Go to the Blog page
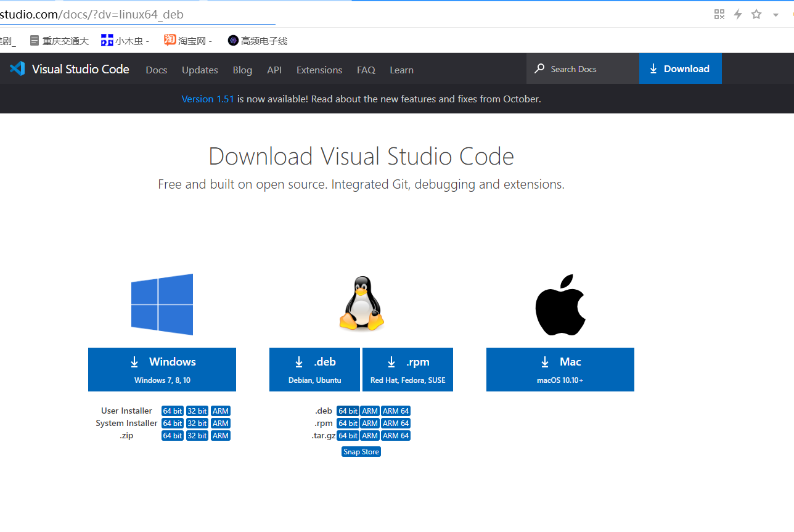The width and height of the screenshot is (794, 532). (242, 70)
